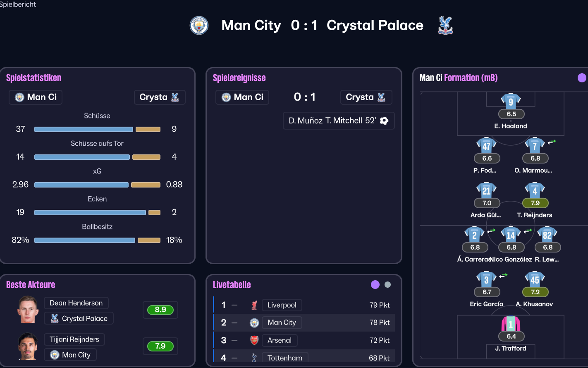Select the purple page dot in Livetabelle
This screenshot has height=368, width=588.
(375, 284)
